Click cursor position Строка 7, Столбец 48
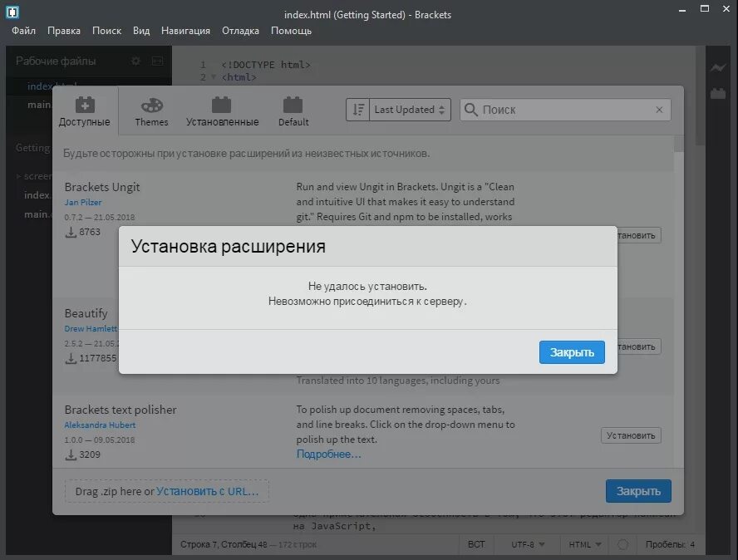 pyautogui.click(x=224, y=544)
